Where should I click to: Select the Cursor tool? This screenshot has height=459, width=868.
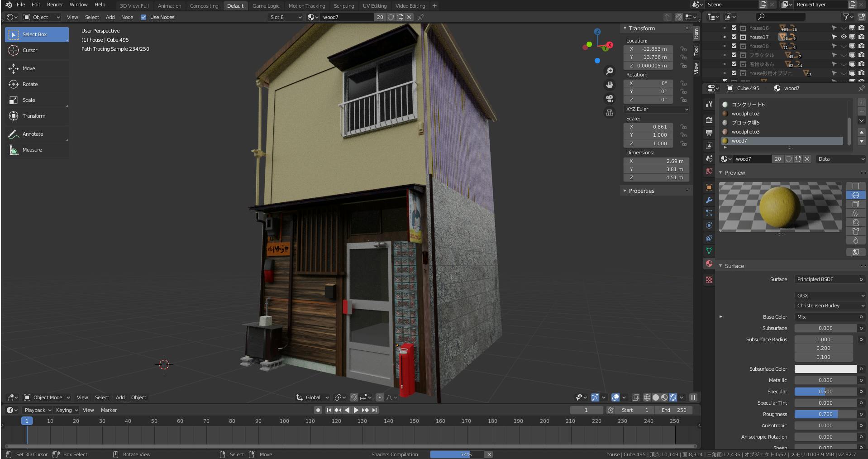(37, 50)
